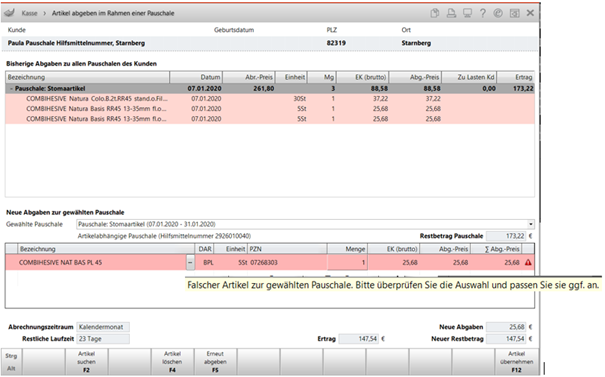
Task: Click the Abrechnungszeitraum Kalendermonat field
Action: (x=103, y=327)
